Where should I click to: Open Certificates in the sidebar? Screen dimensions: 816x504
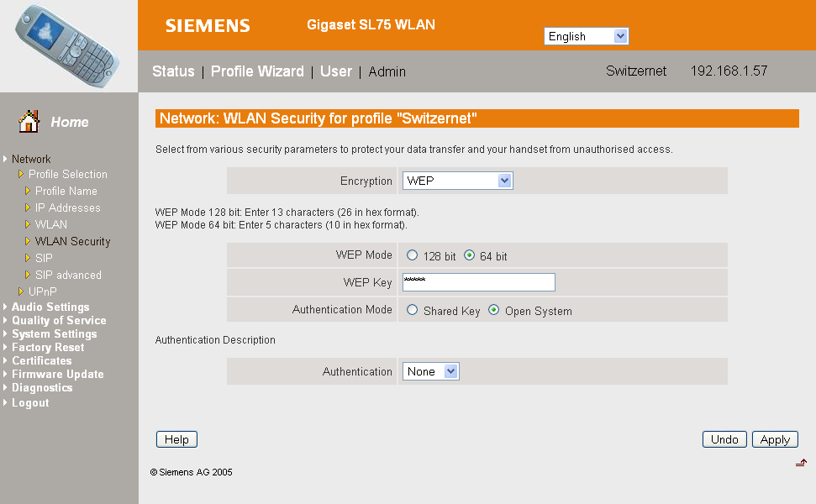[x=42, y=361]
